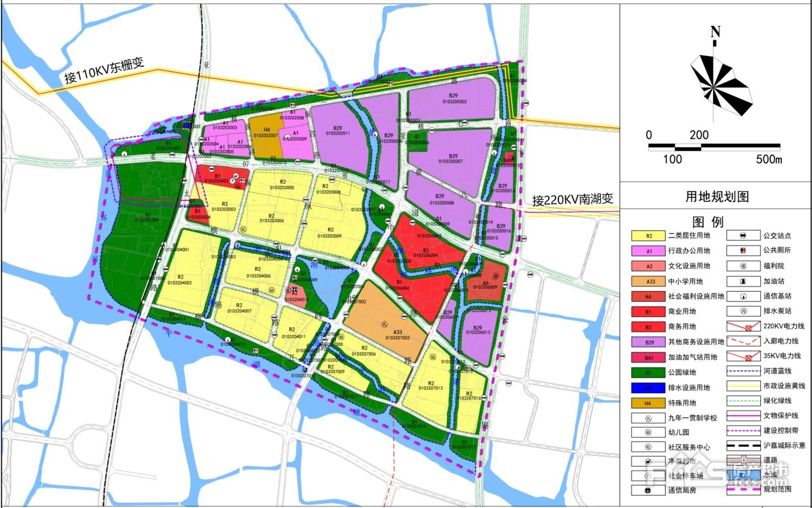Screen dimensions: 812x508
Task: Click the bus stop legend icon
Action: tap(743, 236)
